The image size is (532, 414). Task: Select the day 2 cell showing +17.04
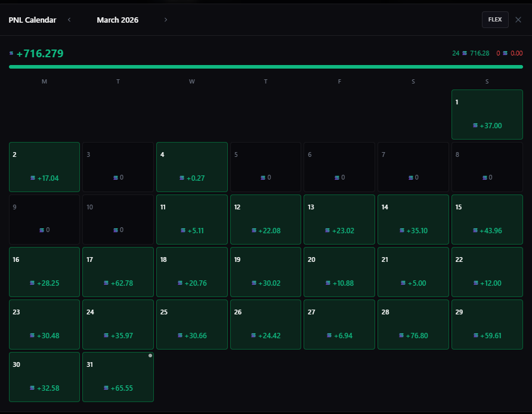pyautogui.click(x=45, y=167)
